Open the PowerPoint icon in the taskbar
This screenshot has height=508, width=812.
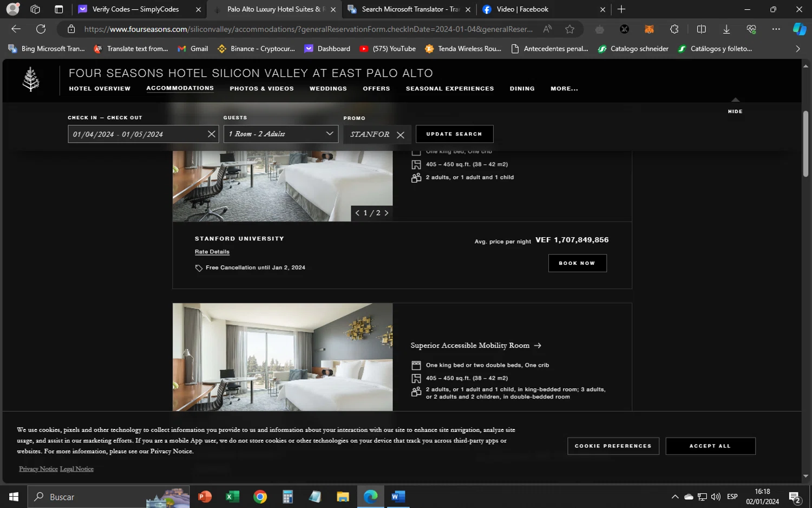click(x=205, y=497)
